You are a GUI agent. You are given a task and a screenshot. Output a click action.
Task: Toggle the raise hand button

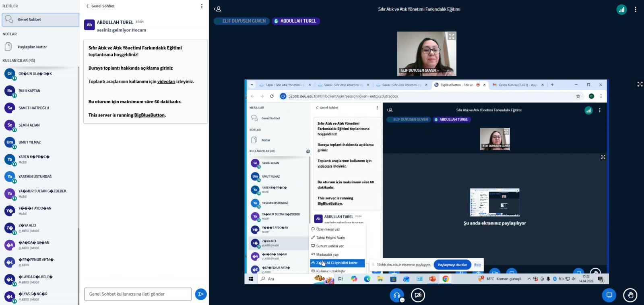pyautogui.click(x=630, y=295)
